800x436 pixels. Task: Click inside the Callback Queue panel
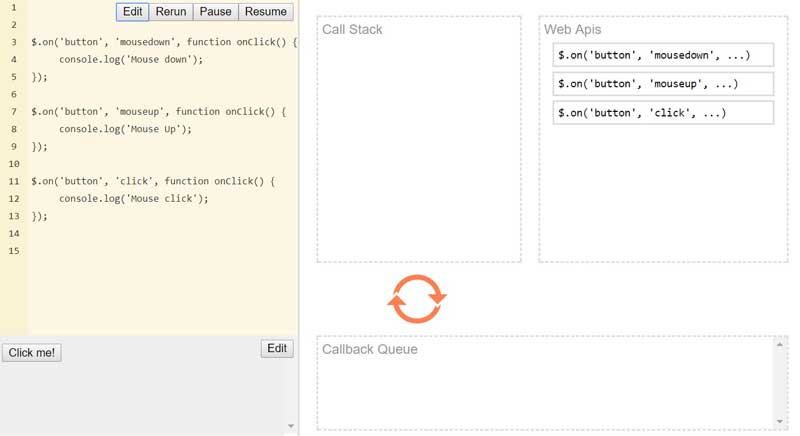(x=545, y=390)
